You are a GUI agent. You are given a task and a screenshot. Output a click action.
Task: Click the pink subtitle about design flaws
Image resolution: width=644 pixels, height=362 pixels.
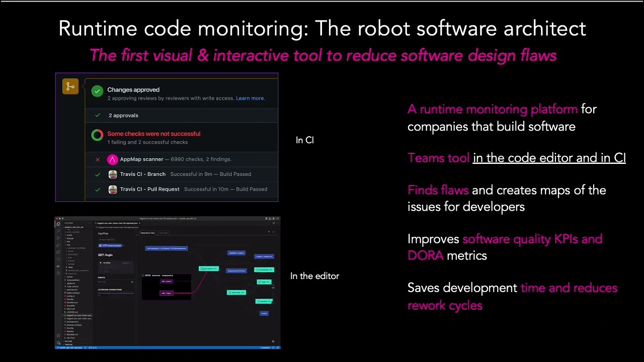pos(323,55)
